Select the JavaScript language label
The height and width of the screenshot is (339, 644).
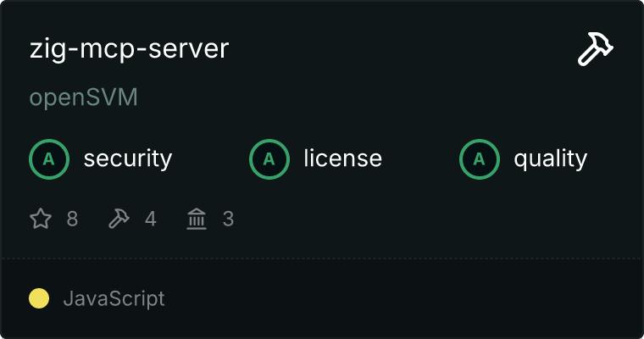tap(114, 298)
